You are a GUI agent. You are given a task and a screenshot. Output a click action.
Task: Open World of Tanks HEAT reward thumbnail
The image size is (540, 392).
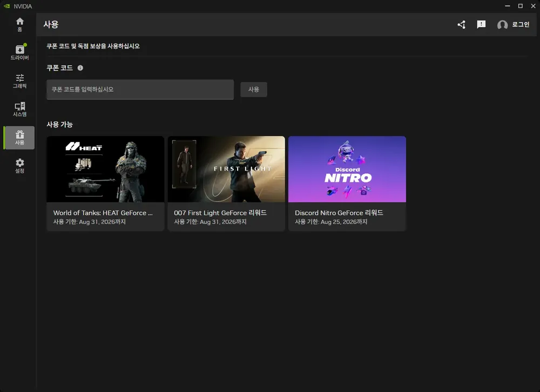[x=105, y=169]
